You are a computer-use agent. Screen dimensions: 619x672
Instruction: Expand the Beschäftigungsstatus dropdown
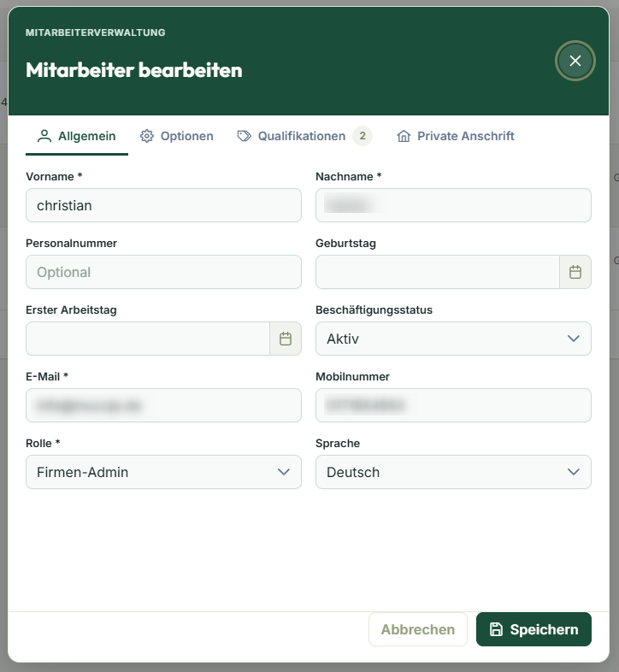click(453, 339)
